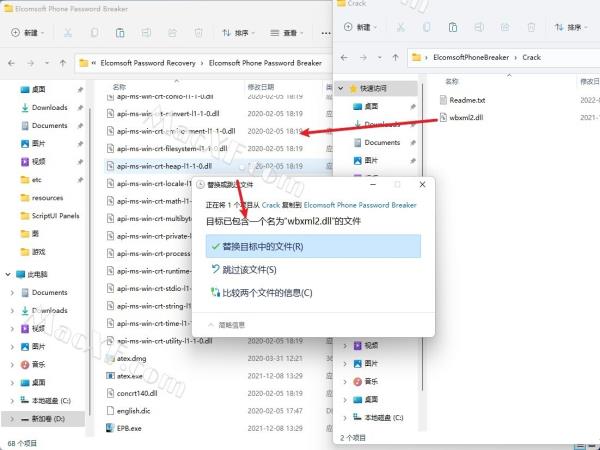Screen dimensions: 600x450
Task: Click Cut scissors icon in Crack window toolbar
Action: (x=401, y=27)
